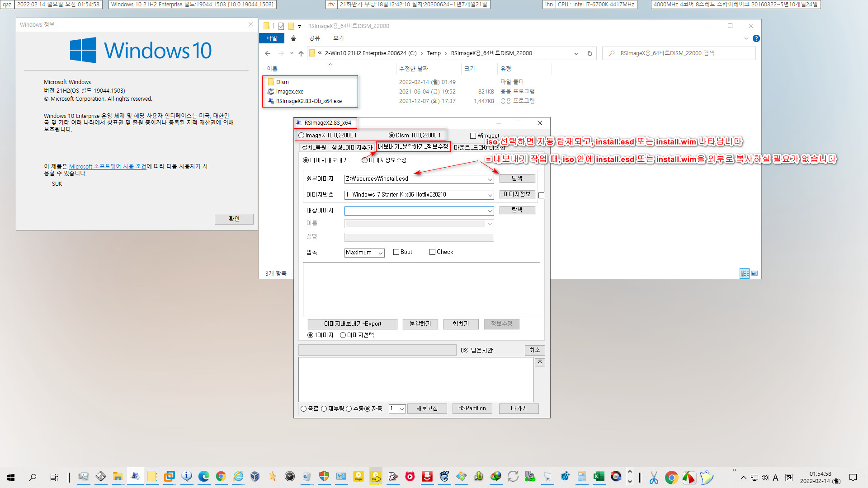The width and height of the screenshot is (868, 488).
Task: Open the notification center icon
Action: coord(853,478)
